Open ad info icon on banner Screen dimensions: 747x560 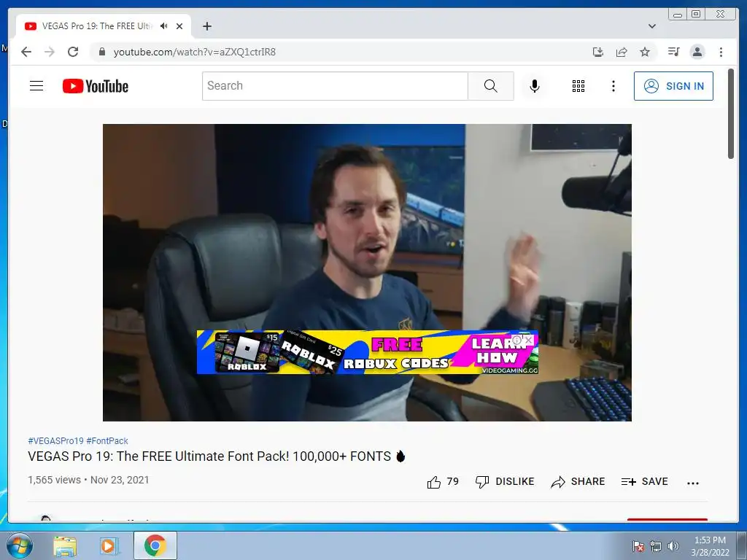pyautogui.click(x=517, y=340)
